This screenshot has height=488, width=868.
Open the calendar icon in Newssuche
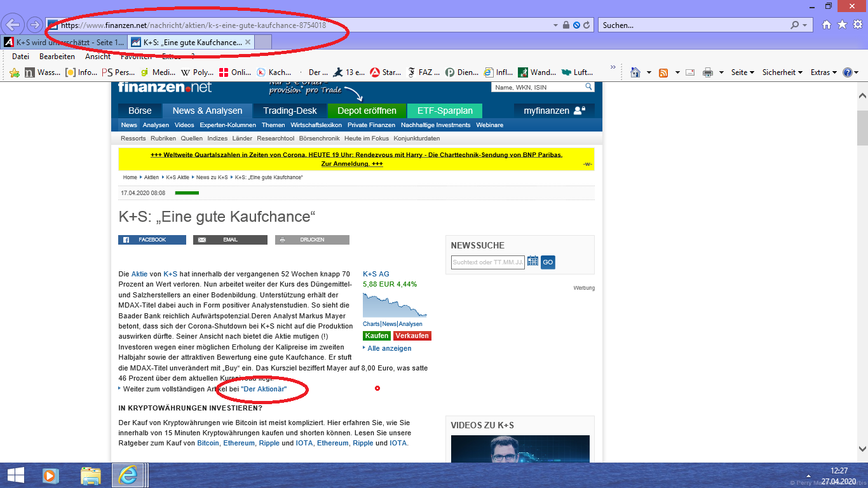point(532,261)
